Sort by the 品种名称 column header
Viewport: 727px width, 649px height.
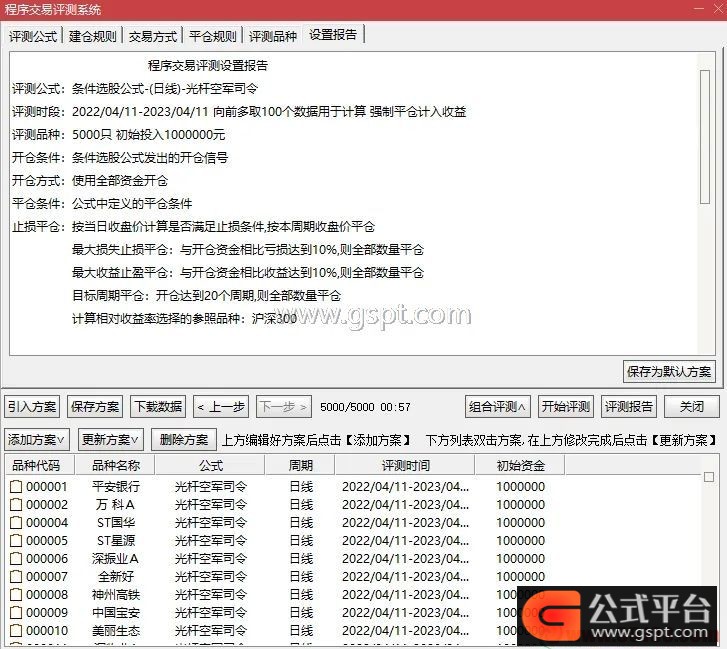pyautogui.click(x=115, y=465)
